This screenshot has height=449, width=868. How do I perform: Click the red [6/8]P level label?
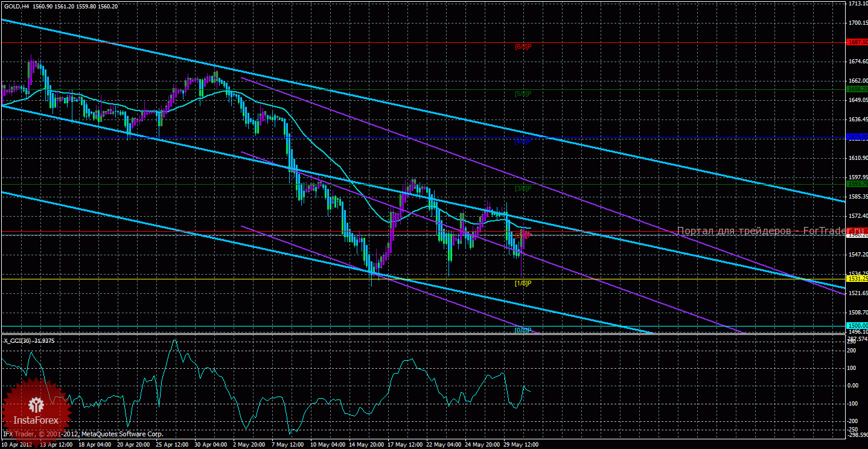(x=523, y=46)
